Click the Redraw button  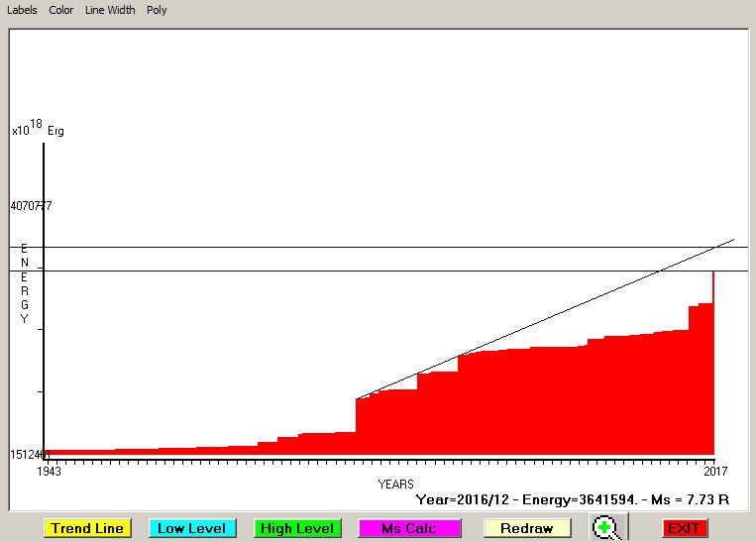click(526, 528)
